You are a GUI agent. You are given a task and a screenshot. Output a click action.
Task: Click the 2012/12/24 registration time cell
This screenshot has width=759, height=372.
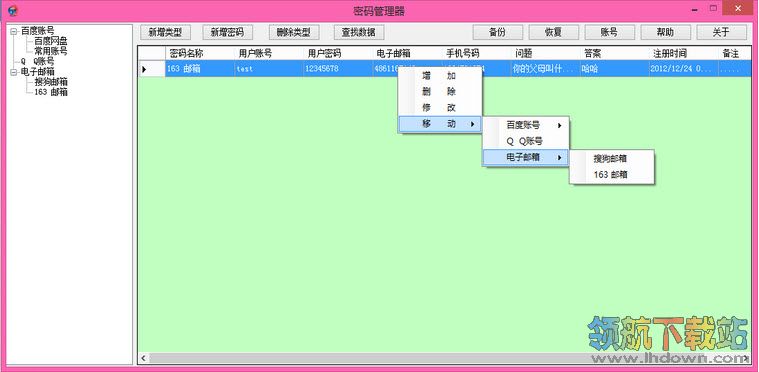[684, 69]
